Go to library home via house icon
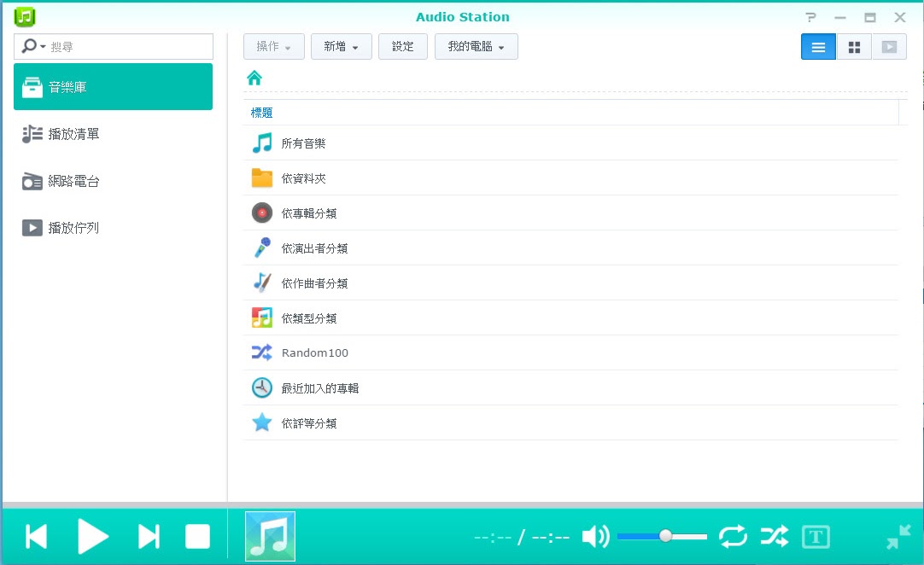The width and height of the screenshot is (924, 565). (254, 78)
